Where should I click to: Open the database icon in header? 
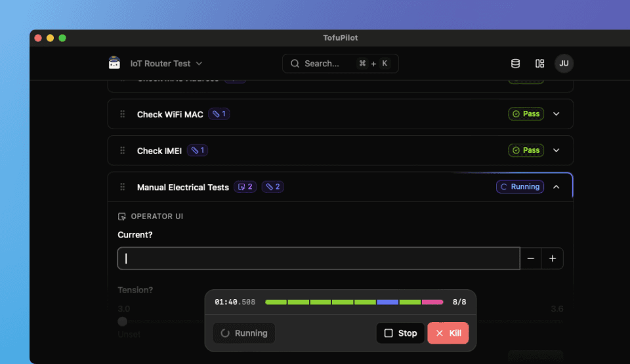coord(515,64)
